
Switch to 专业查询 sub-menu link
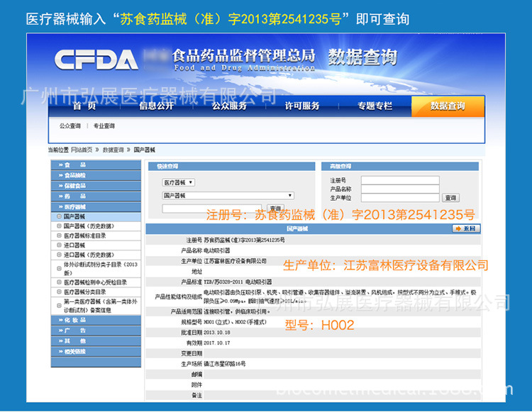104,126
